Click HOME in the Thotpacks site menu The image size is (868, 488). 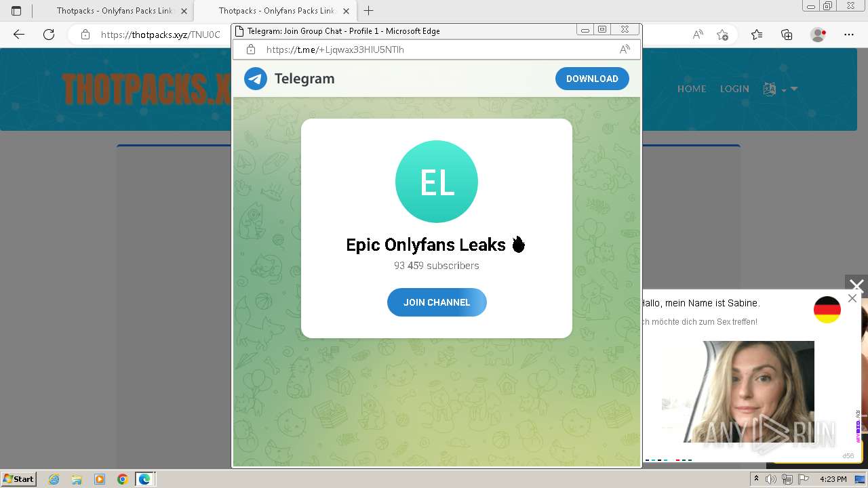coord(692,89)
